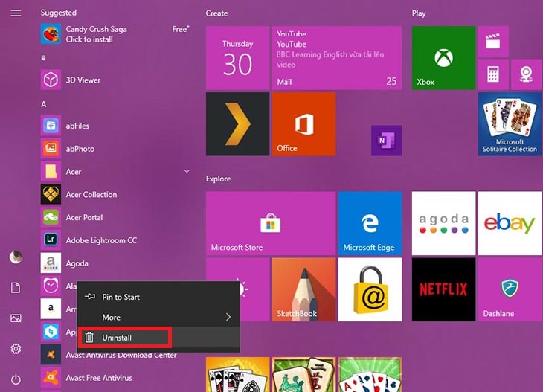
Task: Open Microsoft Solitaire Collection tile
Action: coord(510,124)
